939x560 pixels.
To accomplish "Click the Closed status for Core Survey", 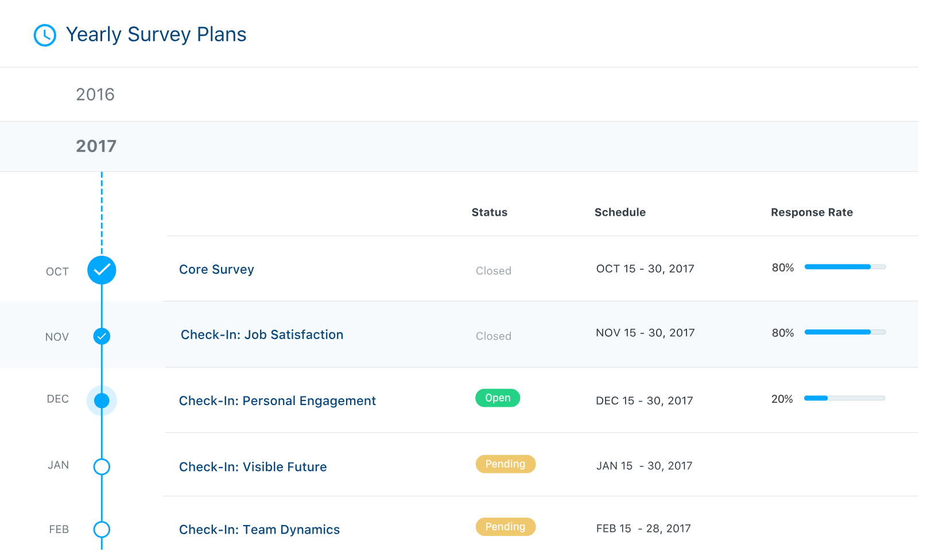I will point(494,271).
